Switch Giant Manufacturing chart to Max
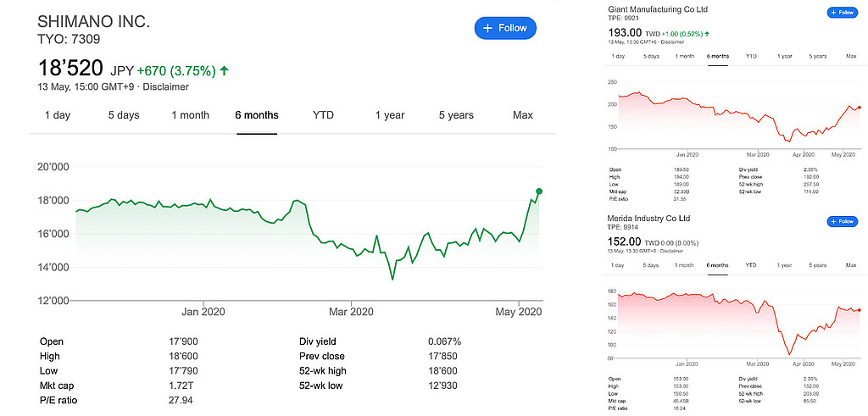This screenshot has width=868, height=416. (851, 56)
